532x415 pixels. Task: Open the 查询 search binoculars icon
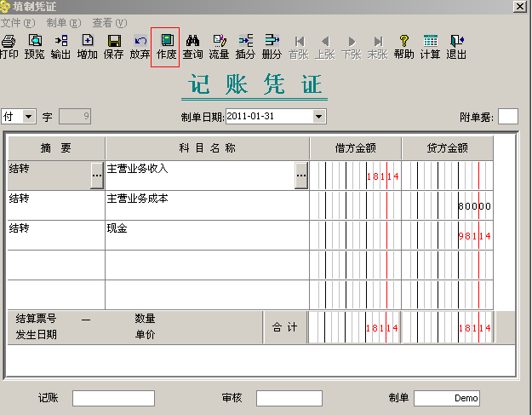point(192,47)
